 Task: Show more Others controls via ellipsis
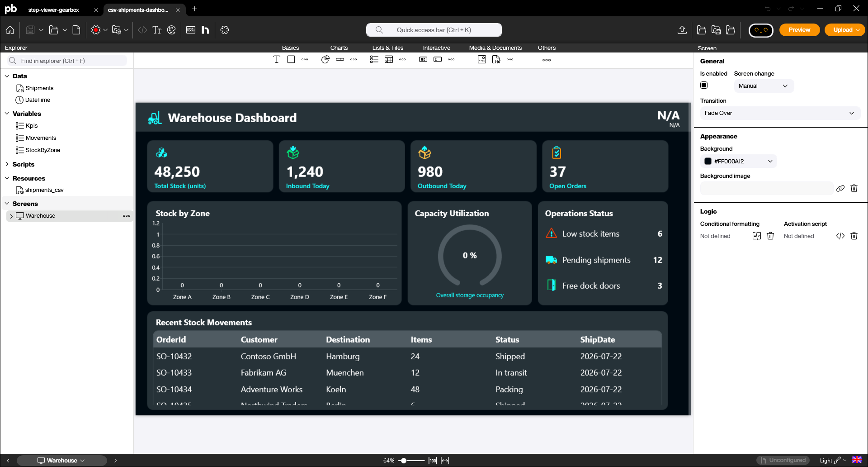point(547,60)
